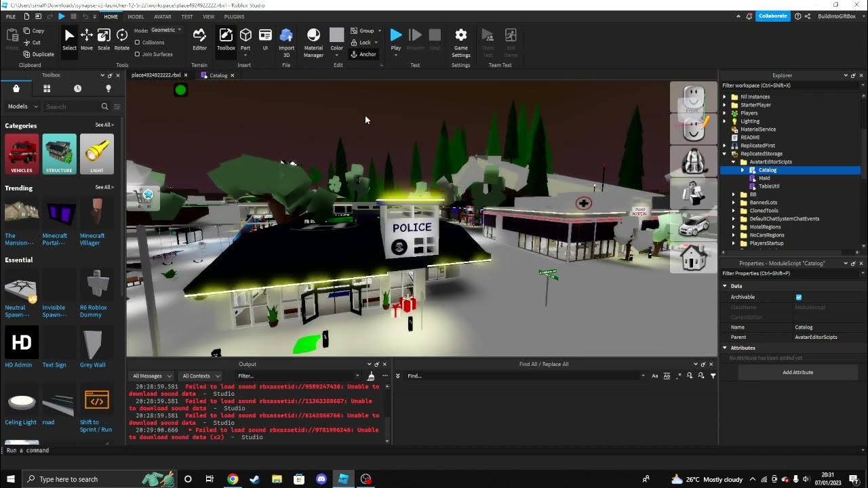The height and width of the screenshot is (488, 868).
Task: Switch to the place4924922222.rbxl tab
Action: click(x=156, y=75)
